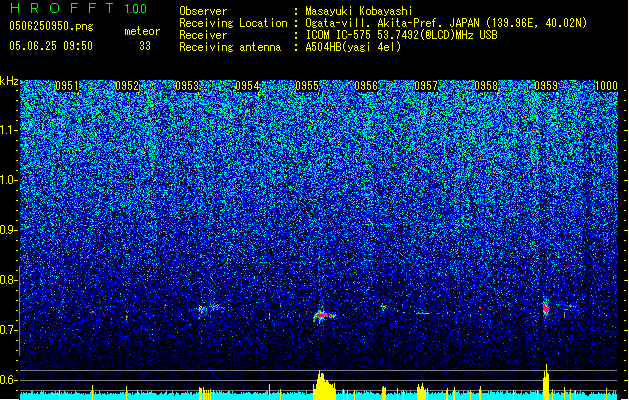Click the 0954 time marker
This screenshot has height=400, width=629.
pyautogui.click(x=247, y=86)
